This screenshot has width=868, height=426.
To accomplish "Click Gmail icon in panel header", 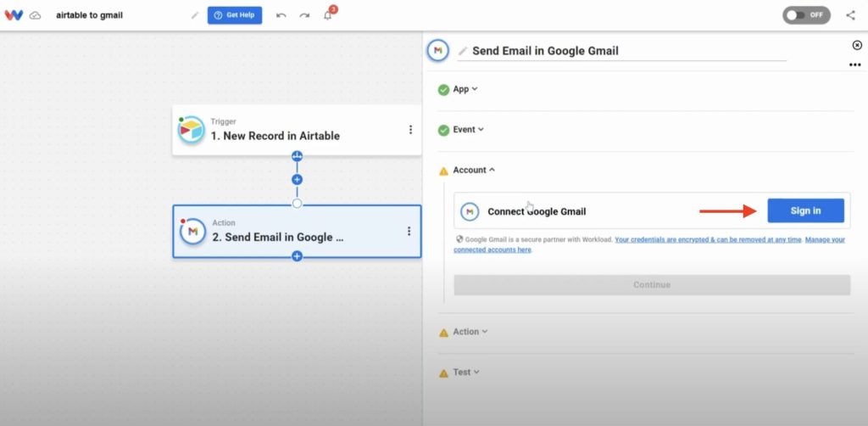I will tap(438, 50).
